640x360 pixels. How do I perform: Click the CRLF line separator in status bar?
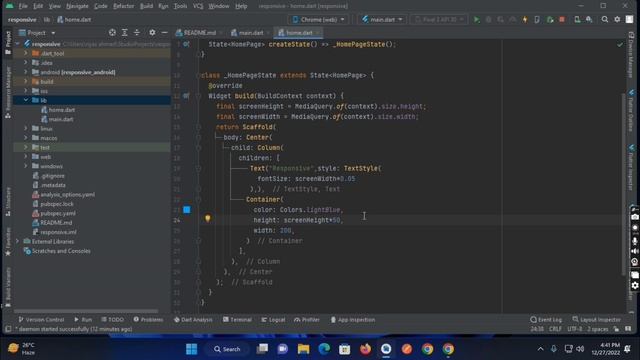tap(555, 329)
